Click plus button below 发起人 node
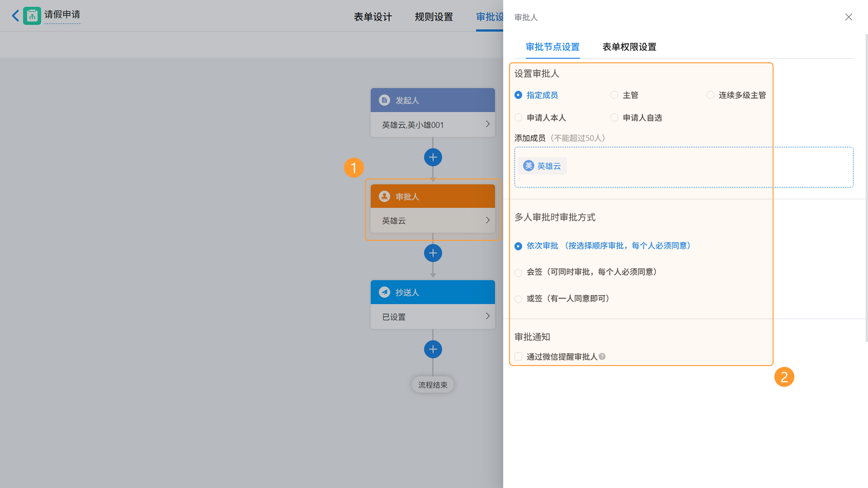Image resolution: width=868 pixels, height=488 pixels. click(x=433, y=157)
